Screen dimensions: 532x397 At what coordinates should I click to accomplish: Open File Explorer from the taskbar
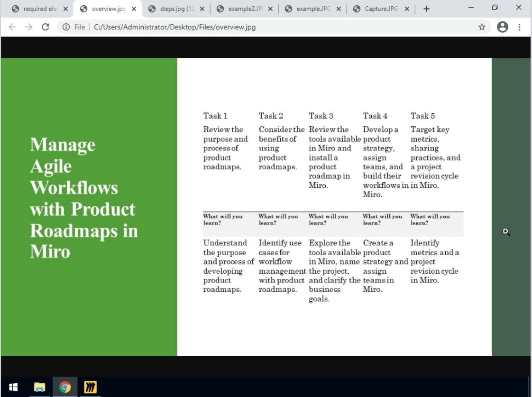point(39,387)
